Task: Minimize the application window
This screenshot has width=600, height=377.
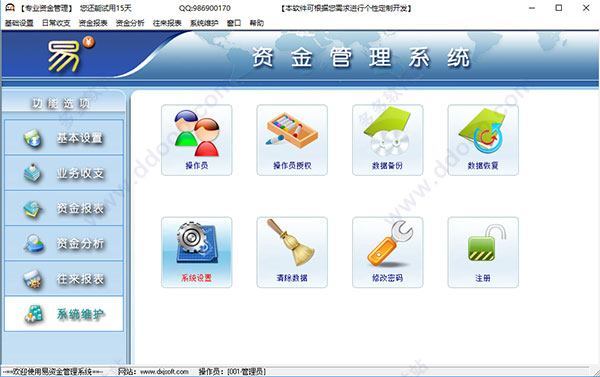Action: [532, 8]
